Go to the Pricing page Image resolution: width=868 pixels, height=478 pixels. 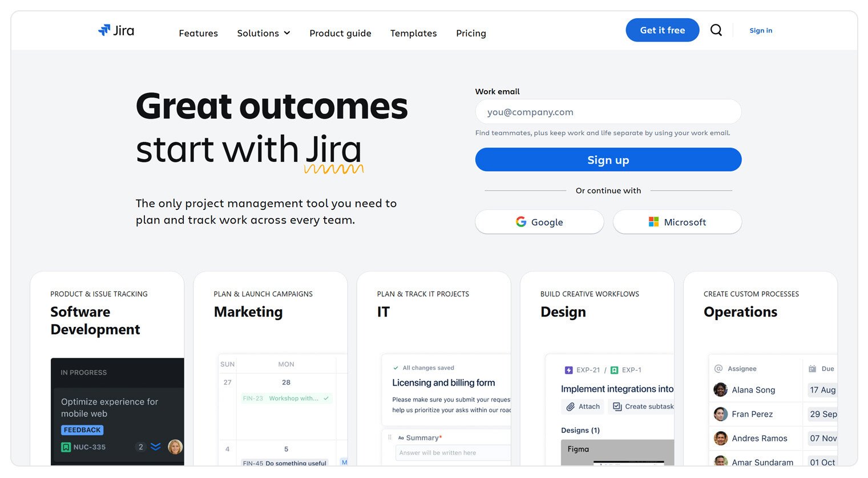point(471,33)
